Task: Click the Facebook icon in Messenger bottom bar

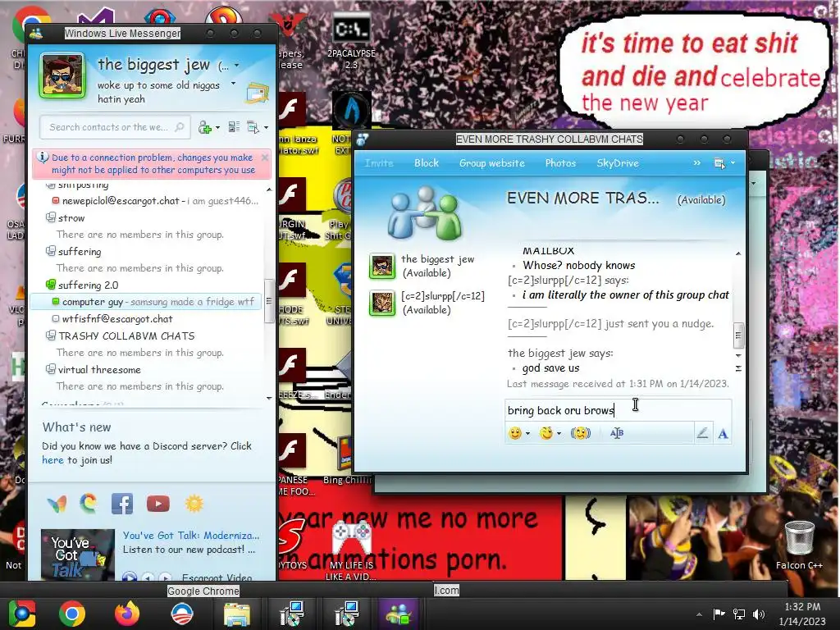Action: 122,504
